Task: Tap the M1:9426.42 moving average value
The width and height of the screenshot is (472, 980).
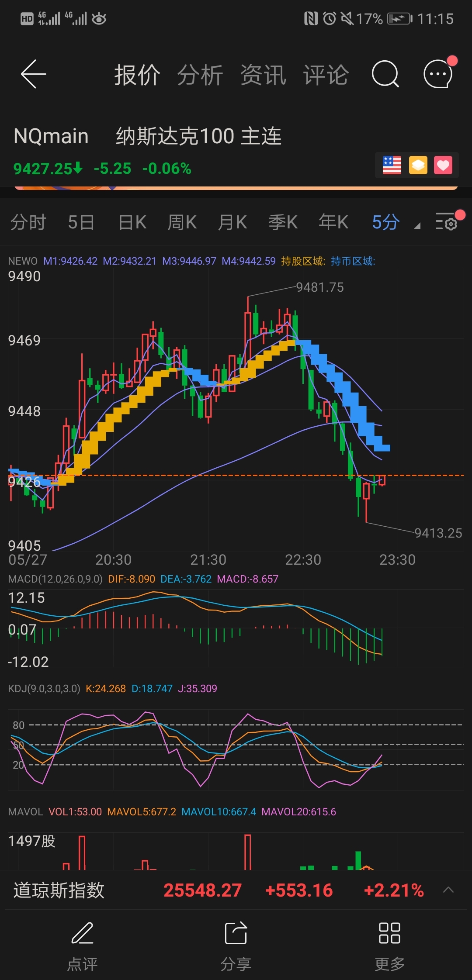Action: (70, 261)
